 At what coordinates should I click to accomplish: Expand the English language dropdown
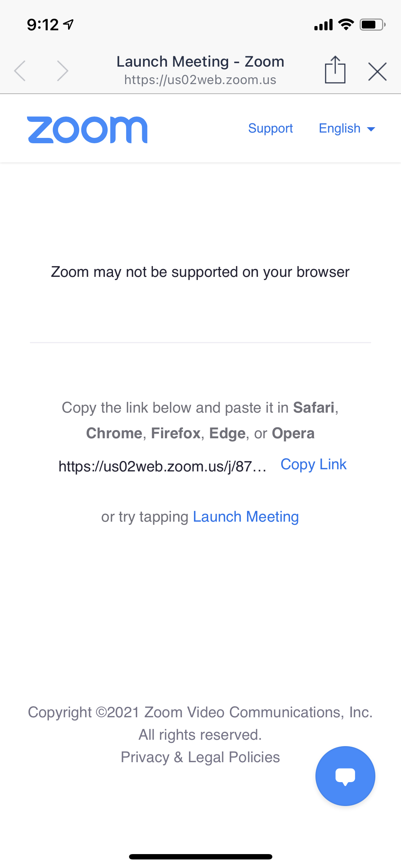(347, 128)
